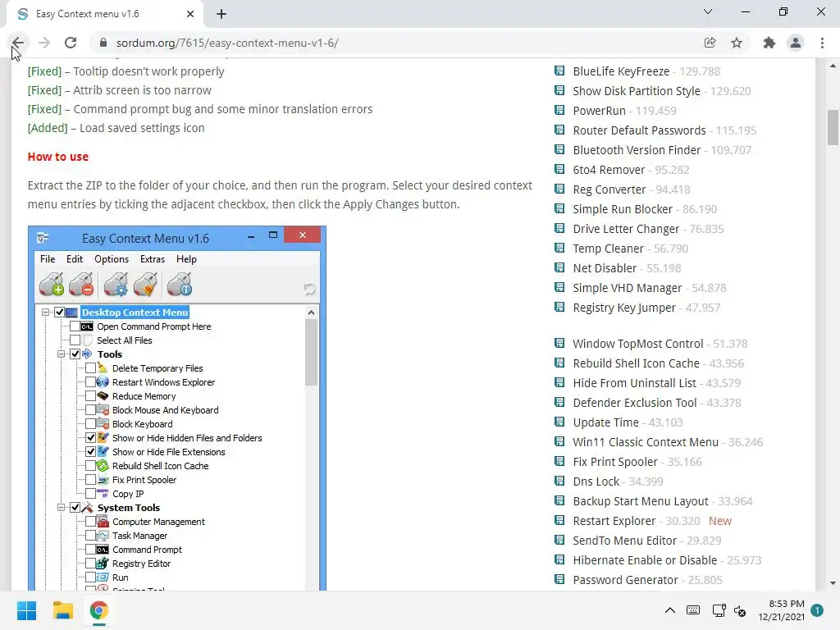
Task: Click the undo arrow icon in the app toolbar
Action: tap(309, 290)
